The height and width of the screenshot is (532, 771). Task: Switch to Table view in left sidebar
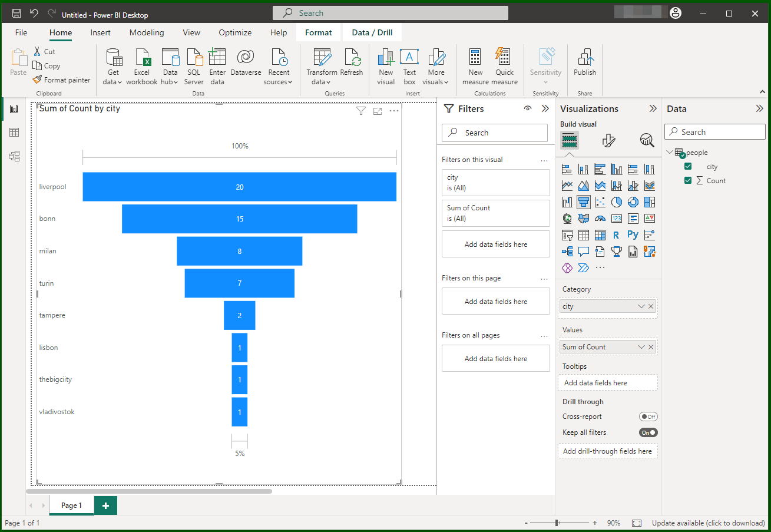point(14,133)
